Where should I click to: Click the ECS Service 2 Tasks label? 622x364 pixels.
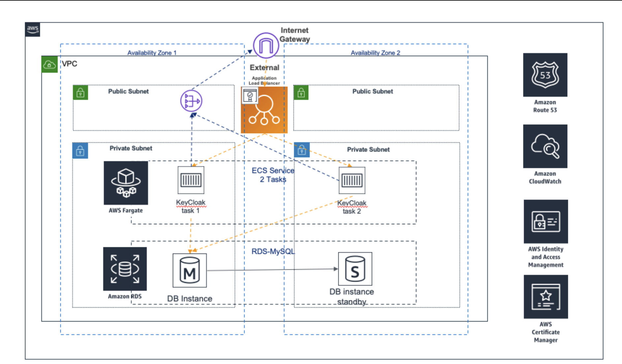(273, 175)
